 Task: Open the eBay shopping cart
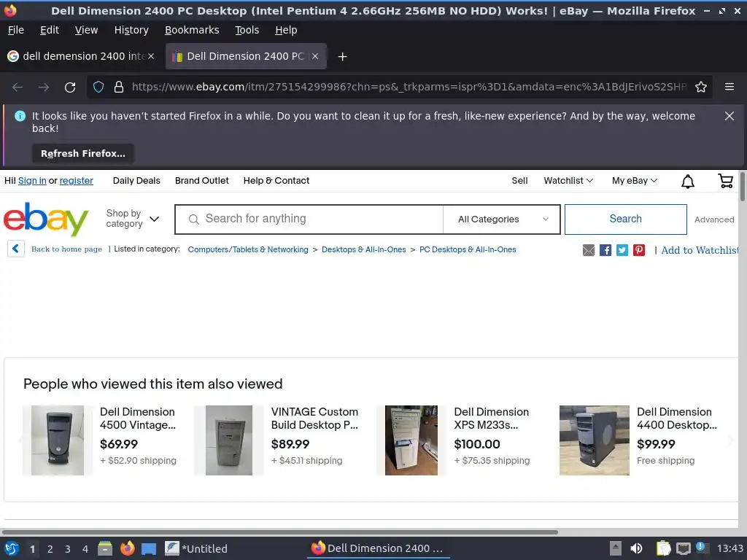click(x=725, y=181)
